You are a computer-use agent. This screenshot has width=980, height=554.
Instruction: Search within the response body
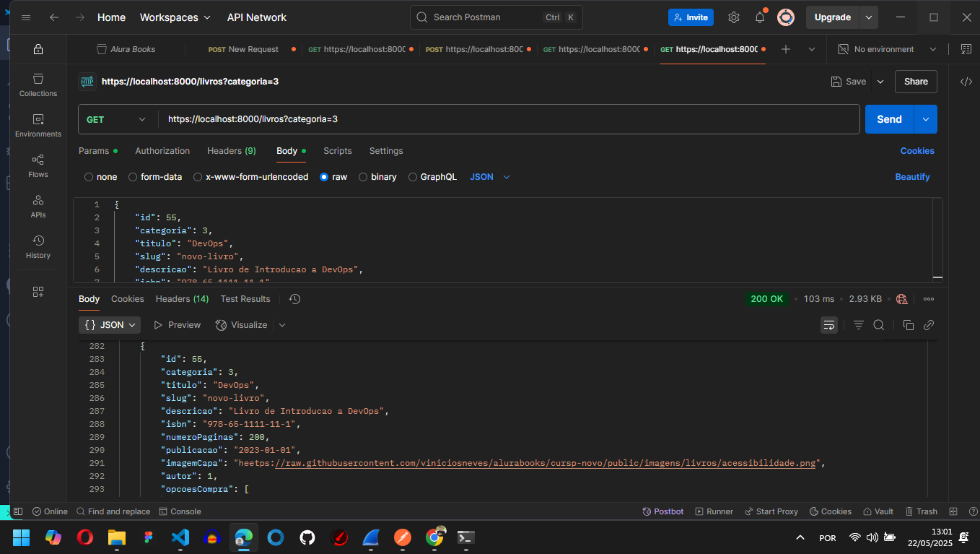879,325
